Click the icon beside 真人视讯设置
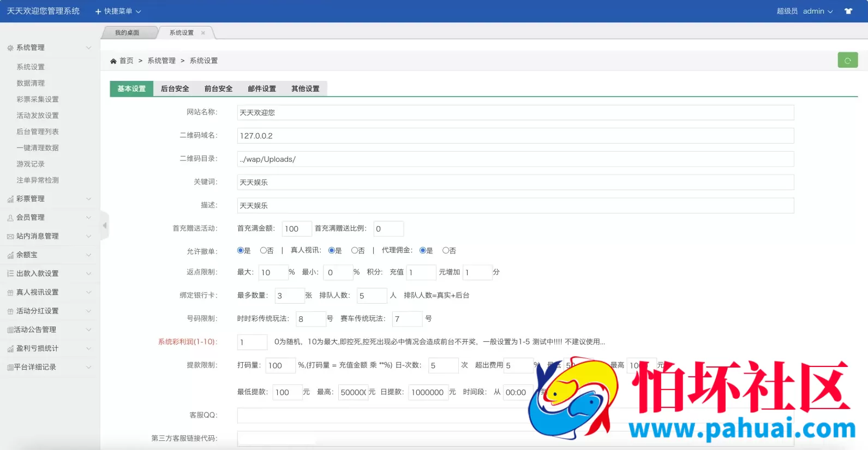 (x=10, y=293)
